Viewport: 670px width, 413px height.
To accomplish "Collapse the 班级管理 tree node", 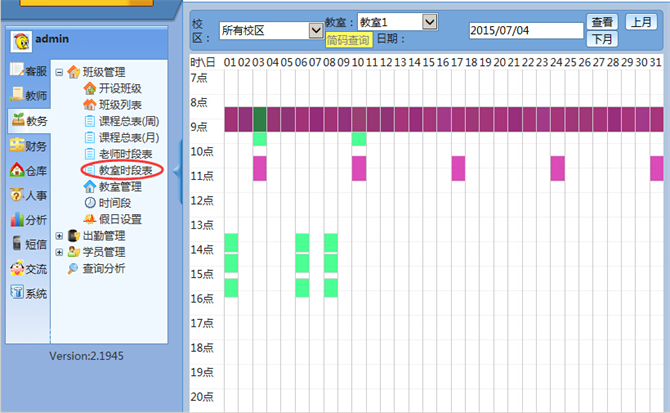I will (x=59, y=72).
